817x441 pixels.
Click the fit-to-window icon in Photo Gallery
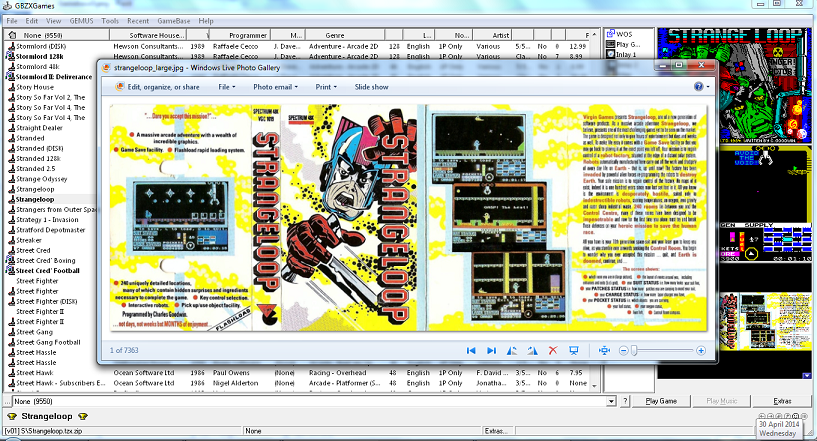604,351
